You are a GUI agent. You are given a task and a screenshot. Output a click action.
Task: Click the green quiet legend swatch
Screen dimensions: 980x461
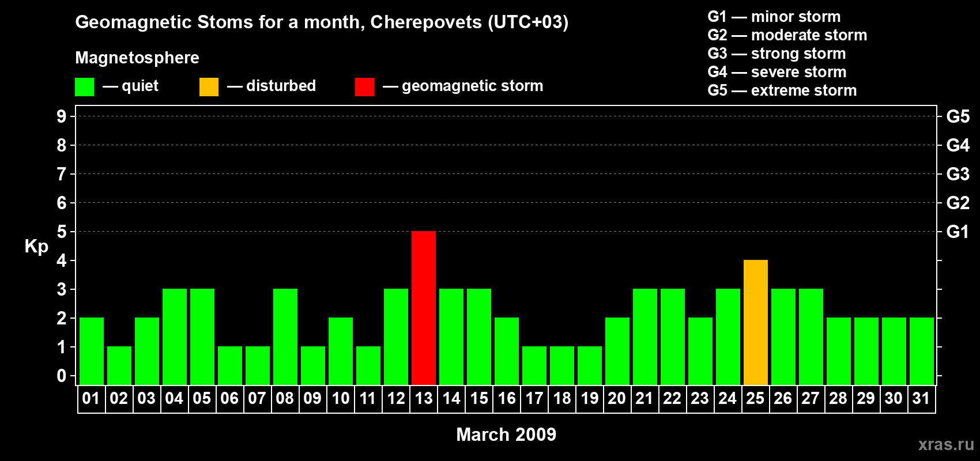pyautogui.click(x=84, y=87)
